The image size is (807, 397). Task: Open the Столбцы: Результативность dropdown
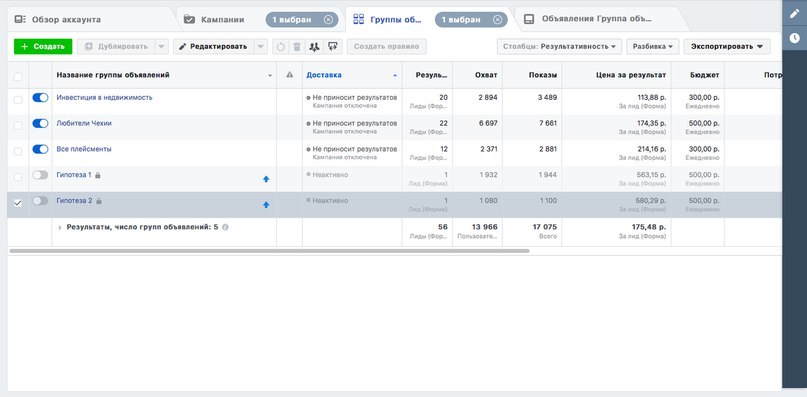tap(559, 46)
